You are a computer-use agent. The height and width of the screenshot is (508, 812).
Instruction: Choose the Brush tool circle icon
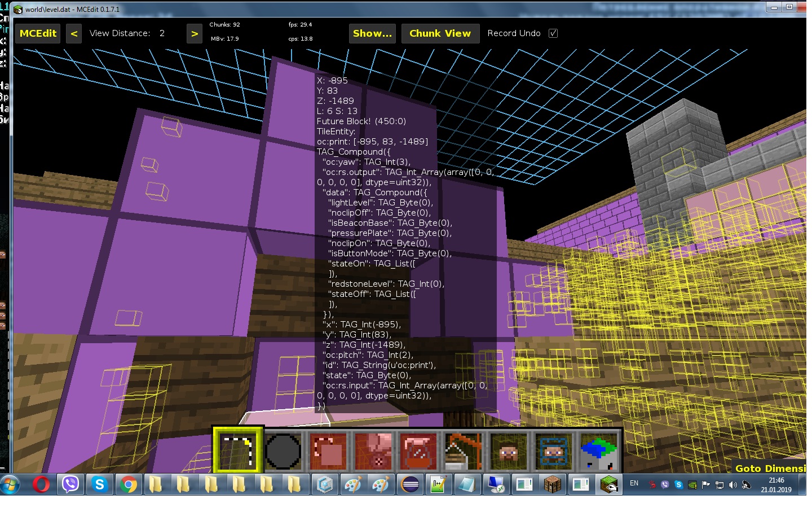(x=283, y=451)
